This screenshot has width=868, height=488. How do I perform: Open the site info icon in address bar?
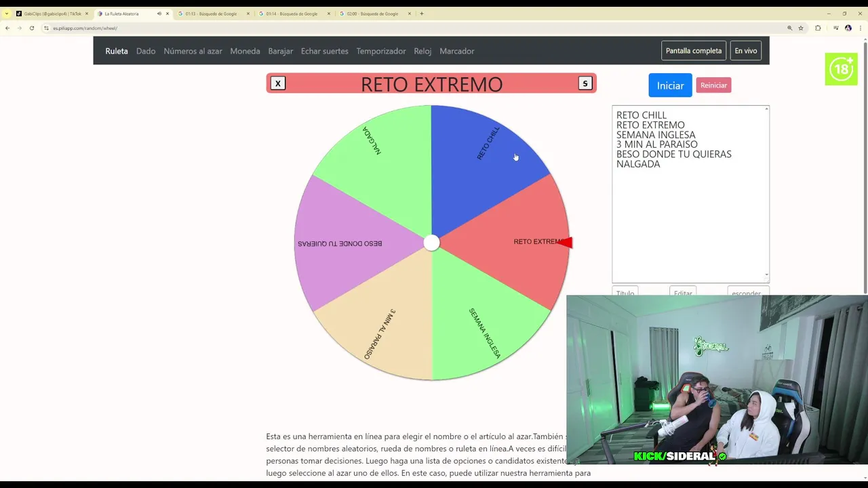point(46,28)
